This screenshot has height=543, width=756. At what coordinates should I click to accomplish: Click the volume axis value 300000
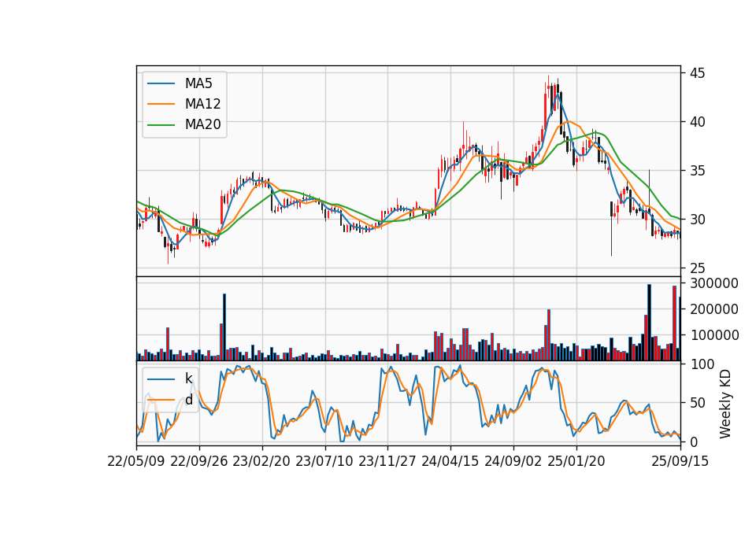click(x=714, y=283)
